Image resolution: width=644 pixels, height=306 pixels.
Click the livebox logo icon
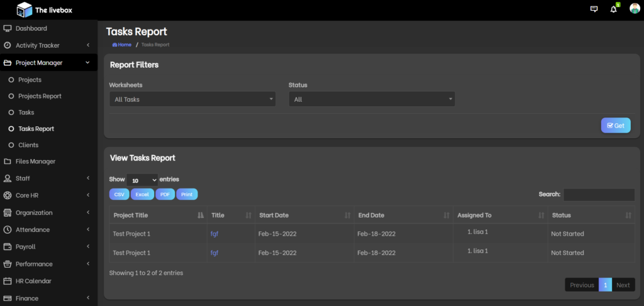pos(24,9)
